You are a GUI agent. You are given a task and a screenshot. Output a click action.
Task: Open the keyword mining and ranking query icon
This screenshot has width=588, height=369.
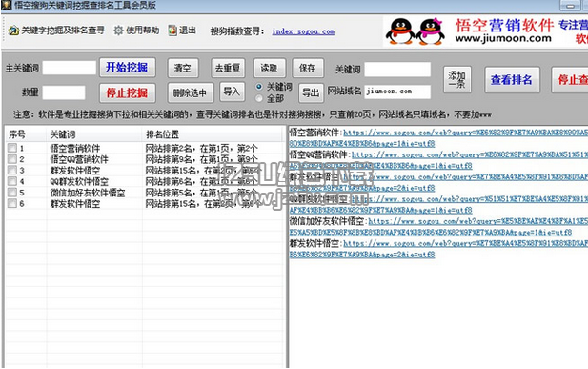click(13, 31)
